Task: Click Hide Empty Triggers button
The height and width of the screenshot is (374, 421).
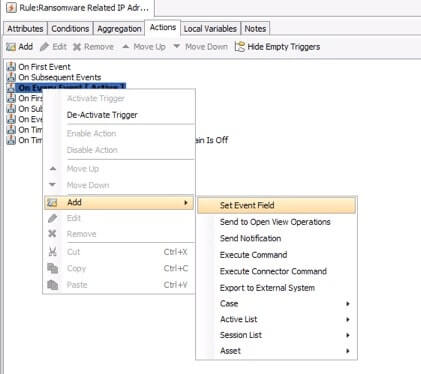Action: (277, 47)
